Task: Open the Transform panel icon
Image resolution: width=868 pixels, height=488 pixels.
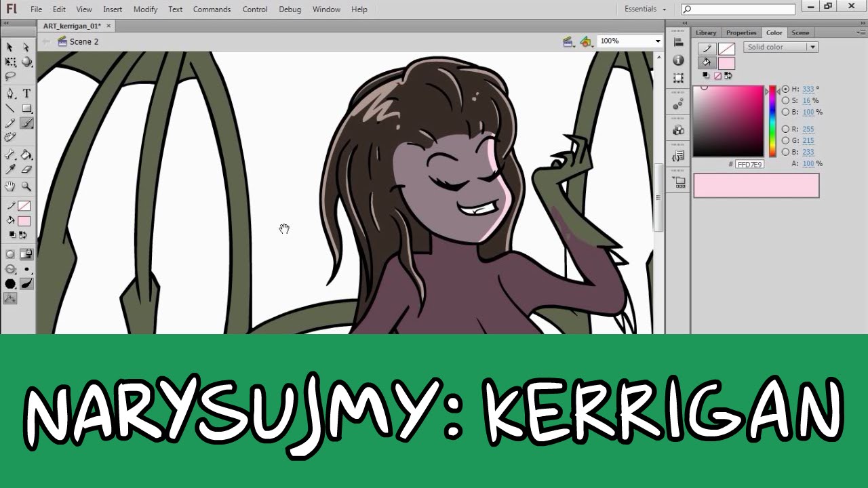Action: point(678,78)
